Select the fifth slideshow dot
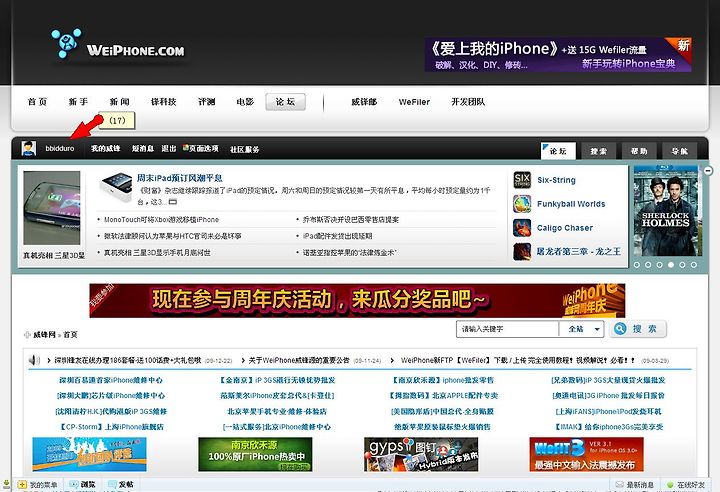Viewport: 720px width, 492px height. (x=682, y=265)
